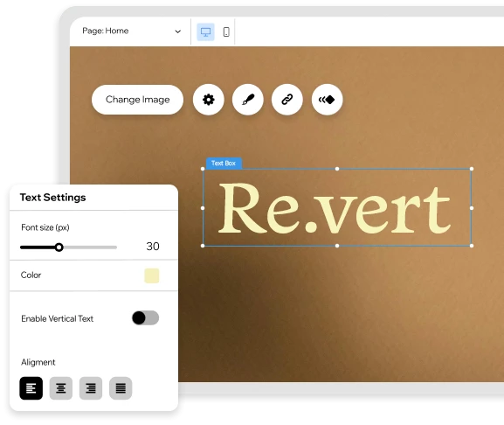The width and height of the screenshot is (504, 425).
Task: Click the Re.vert text box
Action: 337,207
